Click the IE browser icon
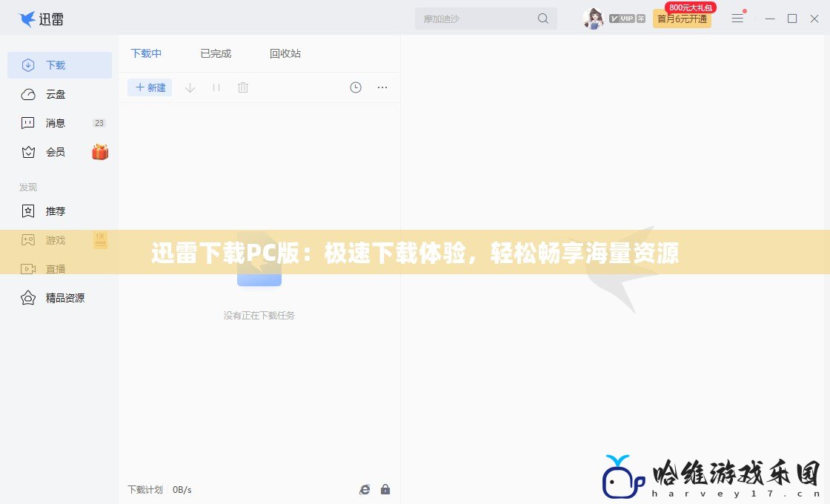830x504 pixels. pyautogui.click(x=365, y=490)
